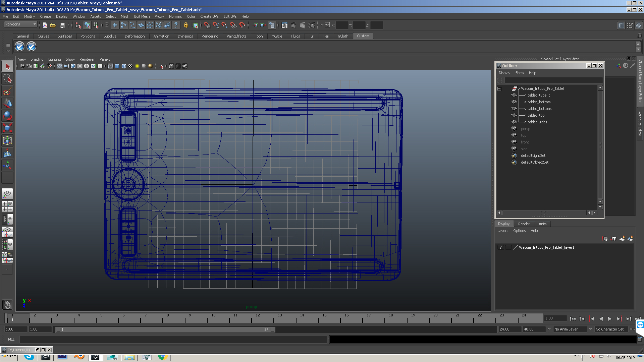Switch to four view layout

[7, 206]
